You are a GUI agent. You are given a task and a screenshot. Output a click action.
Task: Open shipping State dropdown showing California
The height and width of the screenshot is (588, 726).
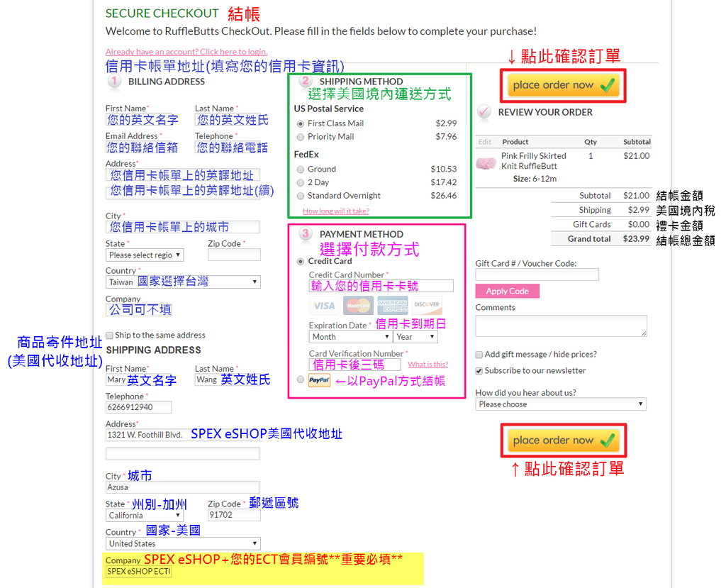tap(145, 516)
